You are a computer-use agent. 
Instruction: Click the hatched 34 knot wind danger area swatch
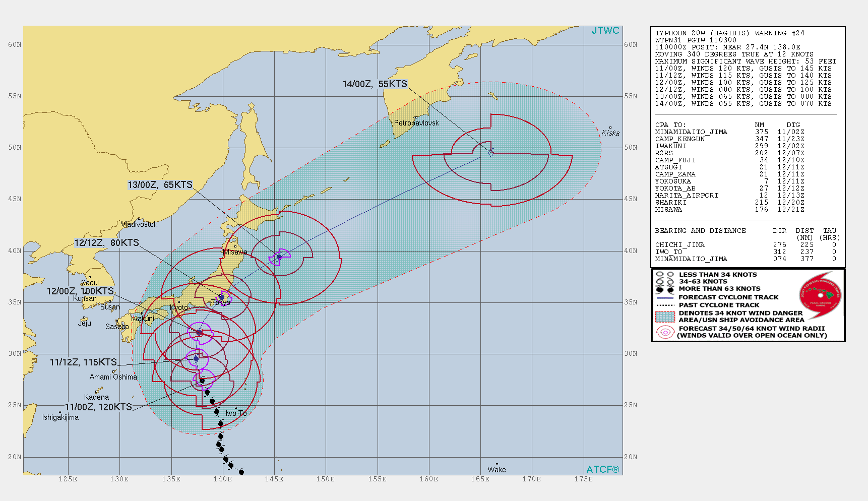[x=665, y=317]
